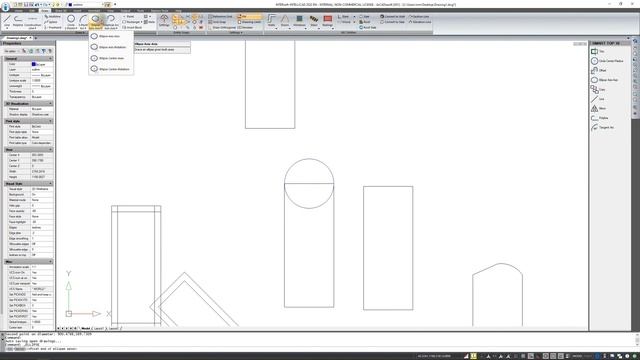This screenshot has height=360, width=640.
Task: Choose Line in the right palette
Action: click(598, 99)
